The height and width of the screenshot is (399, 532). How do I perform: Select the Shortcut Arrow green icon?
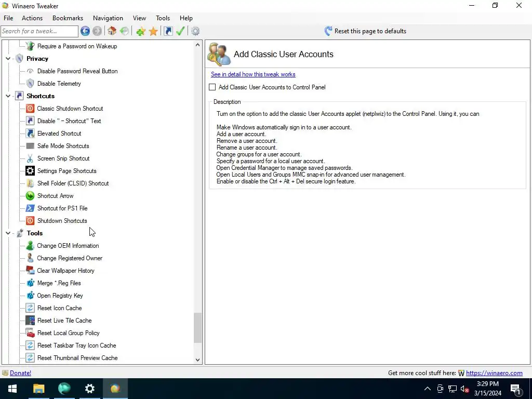(30, 196)
